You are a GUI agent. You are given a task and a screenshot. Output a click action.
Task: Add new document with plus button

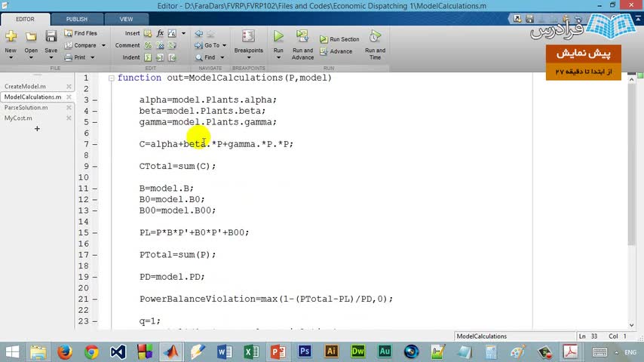pos(37,129)
